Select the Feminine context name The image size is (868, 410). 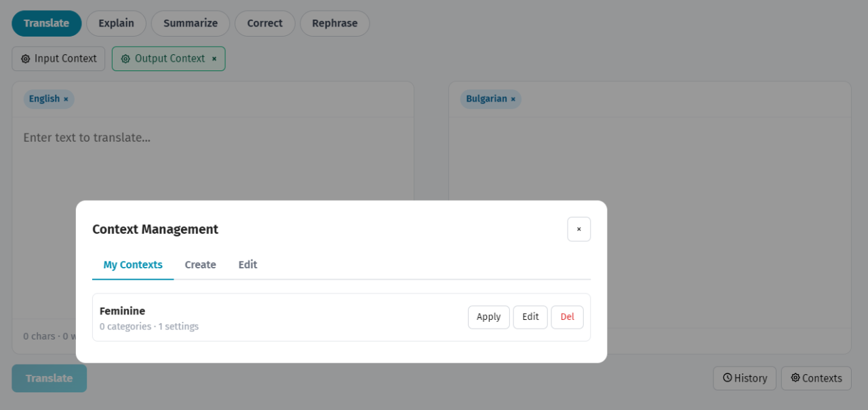122,311
